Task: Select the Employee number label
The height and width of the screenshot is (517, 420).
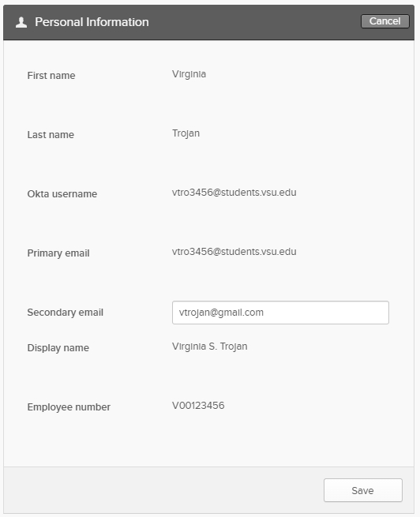Action: (69, 407)
